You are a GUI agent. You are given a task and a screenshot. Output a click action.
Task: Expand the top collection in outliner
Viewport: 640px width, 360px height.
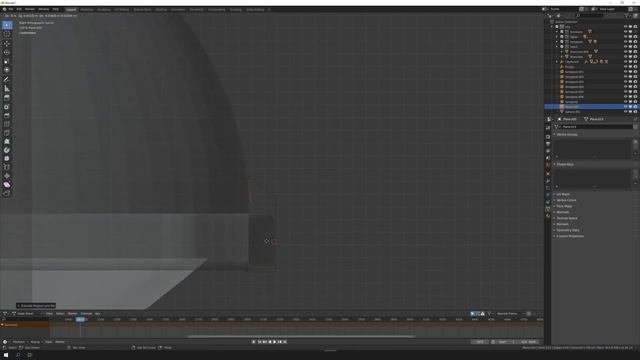(551, 27)
